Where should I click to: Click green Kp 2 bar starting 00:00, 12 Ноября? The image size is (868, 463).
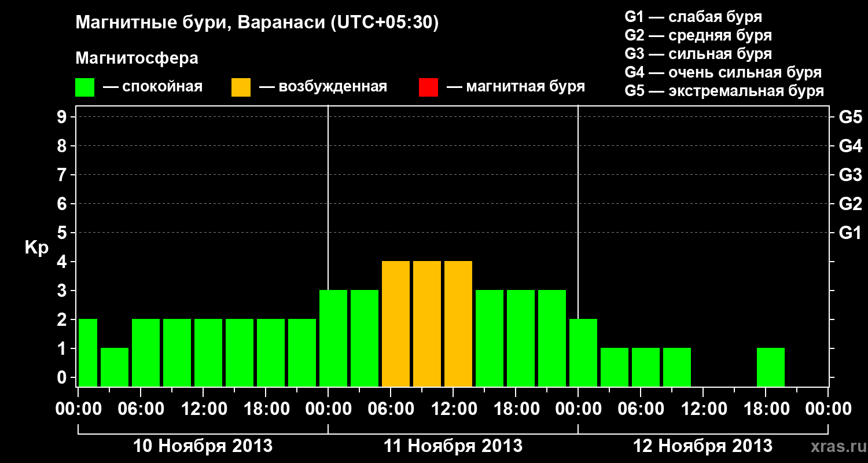[x=583, y=352]
